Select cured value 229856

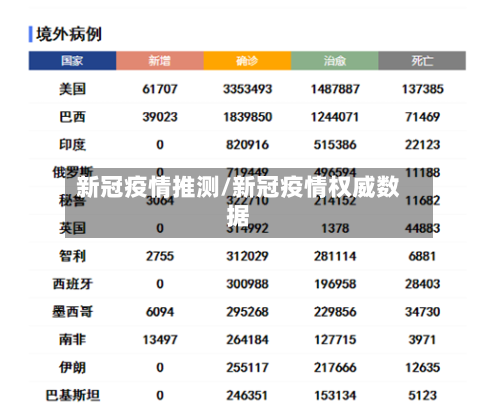pos(335,312)
